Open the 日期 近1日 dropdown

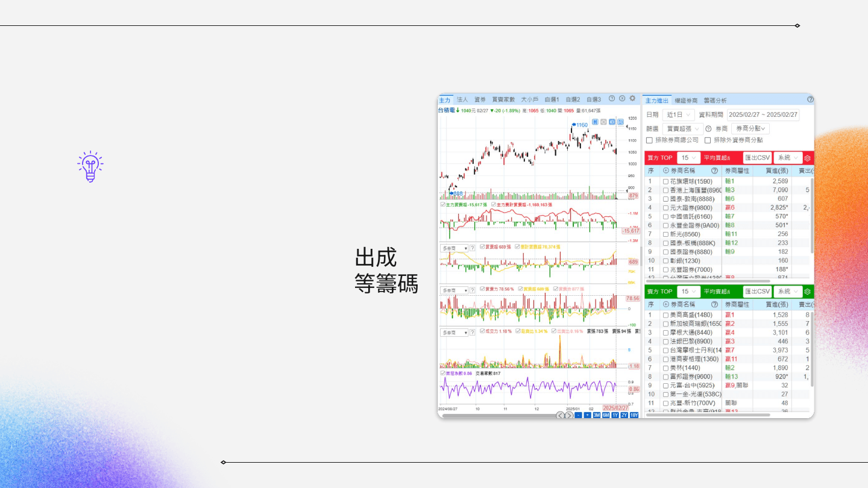pyautogui.click(x=678, y=114)
